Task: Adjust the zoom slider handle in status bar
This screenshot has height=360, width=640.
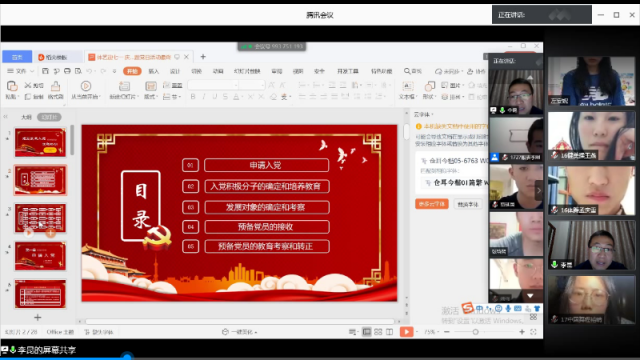Action: (476, 332)
